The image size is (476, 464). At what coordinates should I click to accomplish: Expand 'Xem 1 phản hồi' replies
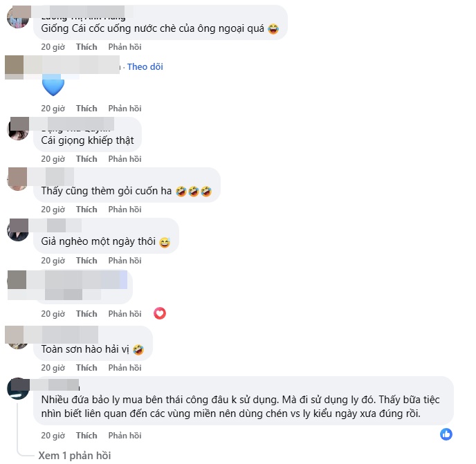(75, 456)
